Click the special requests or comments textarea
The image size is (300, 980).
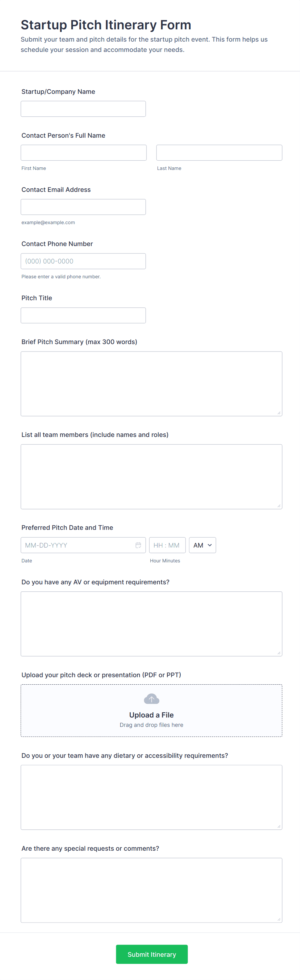[x=151, y=890]
